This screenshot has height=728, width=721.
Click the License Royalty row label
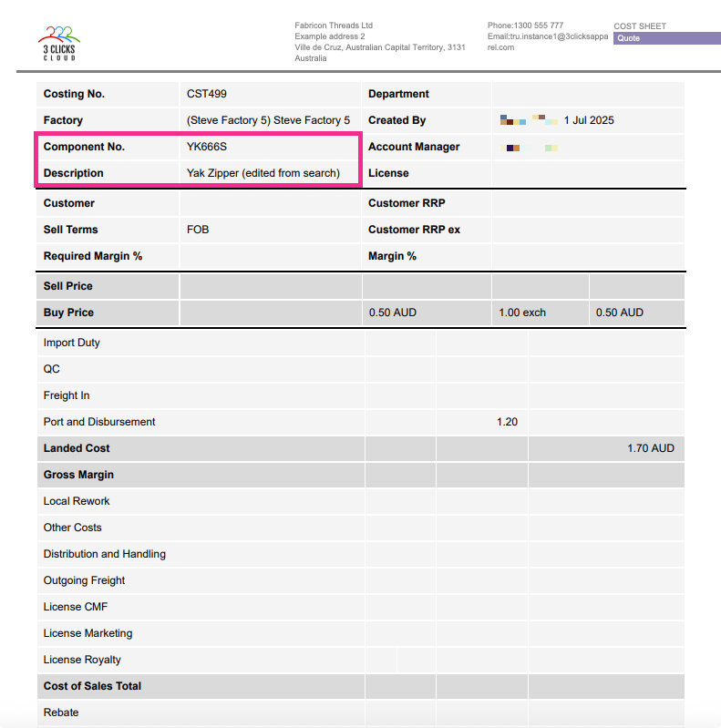[82, 660]
